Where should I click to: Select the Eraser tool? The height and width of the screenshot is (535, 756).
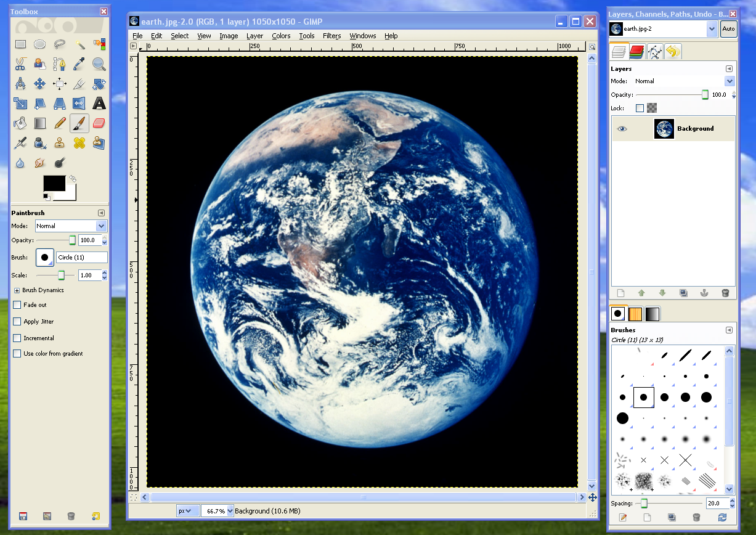pos(99,124)
